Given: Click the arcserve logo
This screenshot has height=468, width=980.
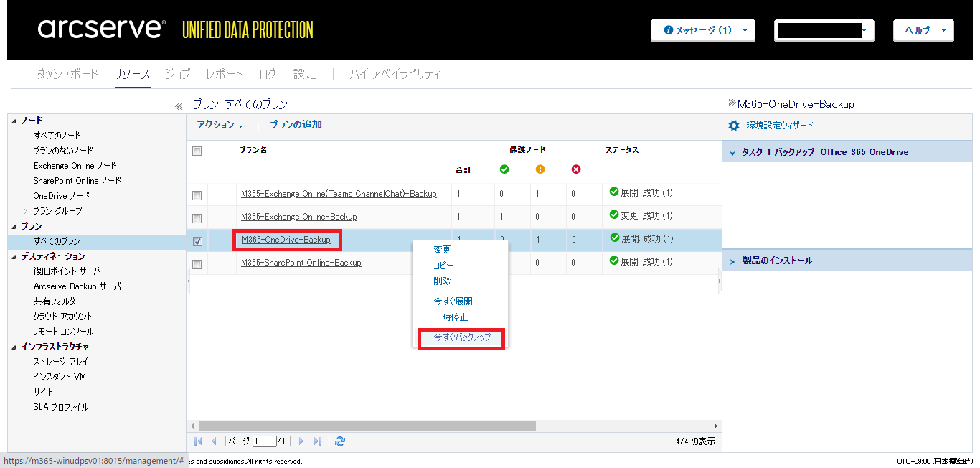Looking at the screenshot, I should [x=101, y=29].
